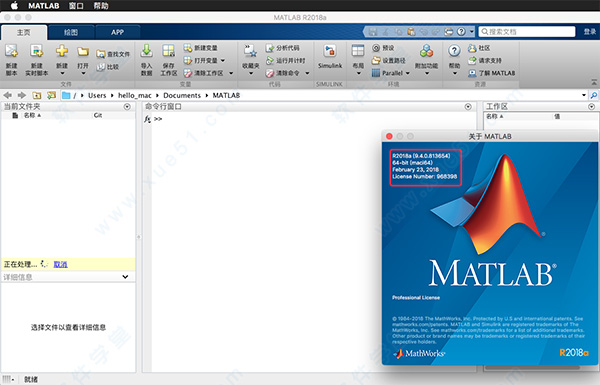Click the quick access Cut icon

pos(386,32)
